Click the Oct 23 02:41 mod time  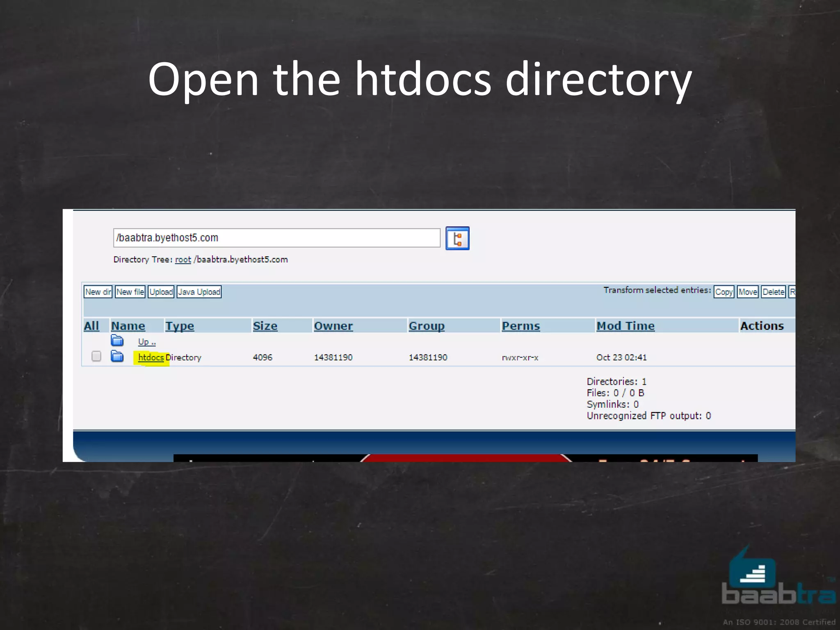(x=621, y=357)
